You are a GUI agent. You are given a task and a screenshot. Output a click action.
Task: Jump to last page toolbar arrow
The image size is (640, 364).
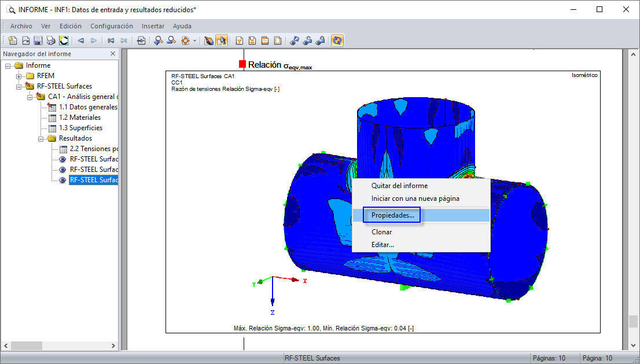(x=124, y=41)
